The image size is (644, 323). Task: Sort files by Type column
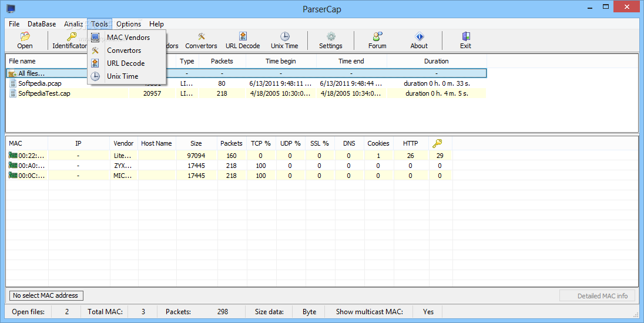[187, 61]
